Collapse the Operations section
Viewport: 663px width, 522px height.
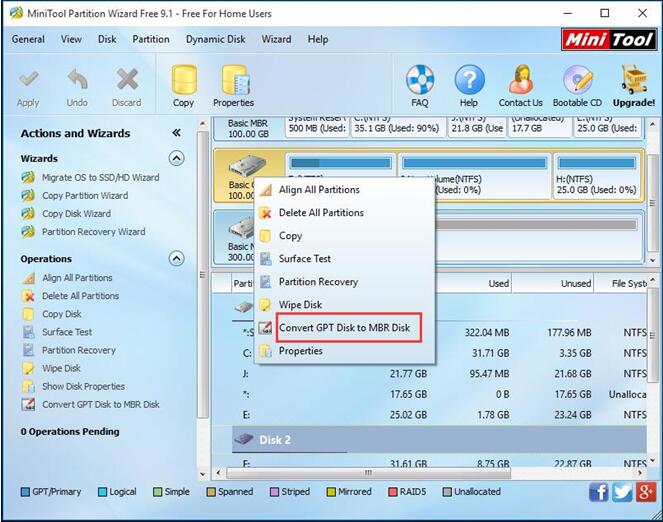tap(177, 259)
